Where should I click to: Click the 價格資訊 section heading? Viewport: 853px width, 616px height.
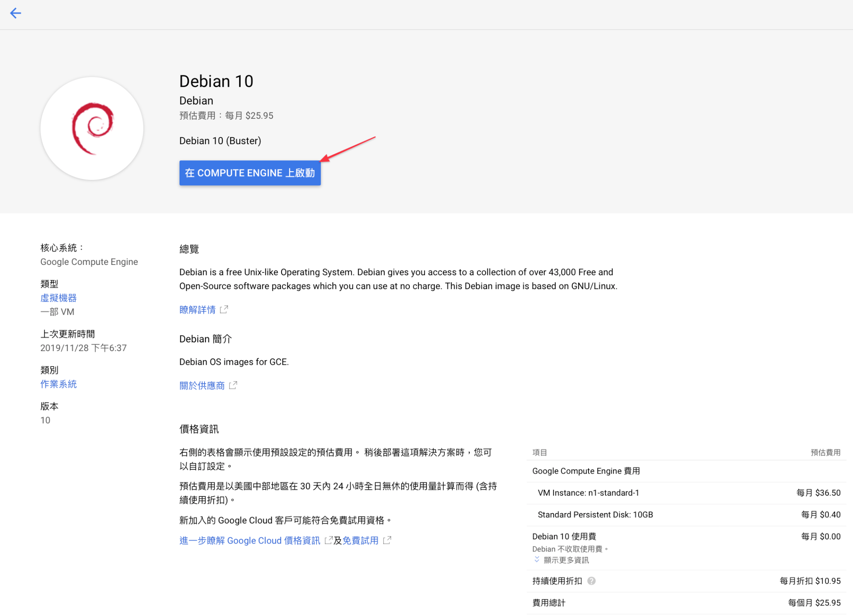click(x=199, y=429)
